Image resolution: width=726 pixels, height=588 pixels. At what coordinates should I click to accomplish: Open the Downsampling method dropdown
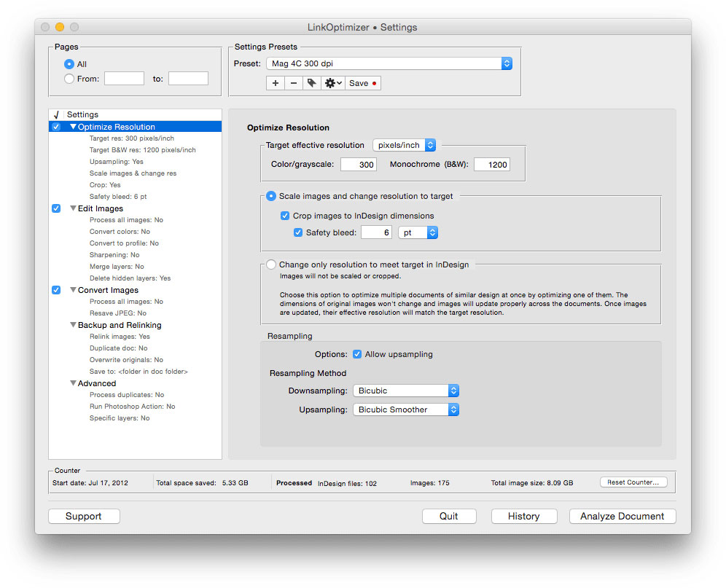pyautogui.click(x=406, y=391)
